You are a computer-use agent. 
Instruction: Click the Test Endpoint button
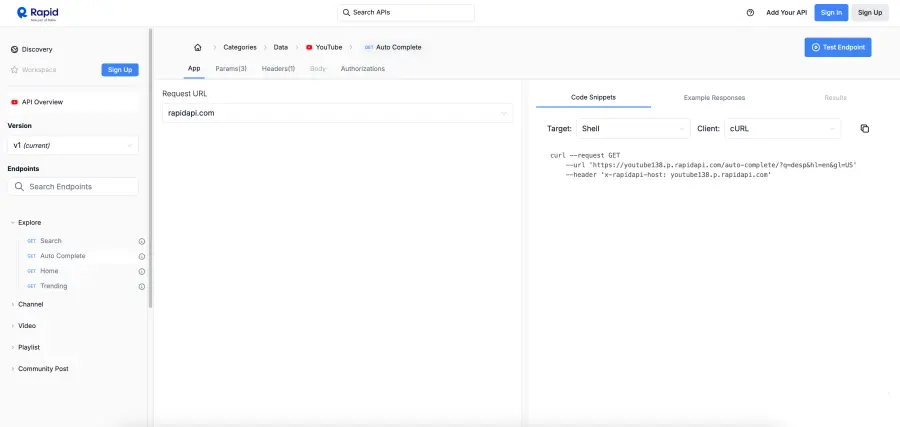coord(838,47)
